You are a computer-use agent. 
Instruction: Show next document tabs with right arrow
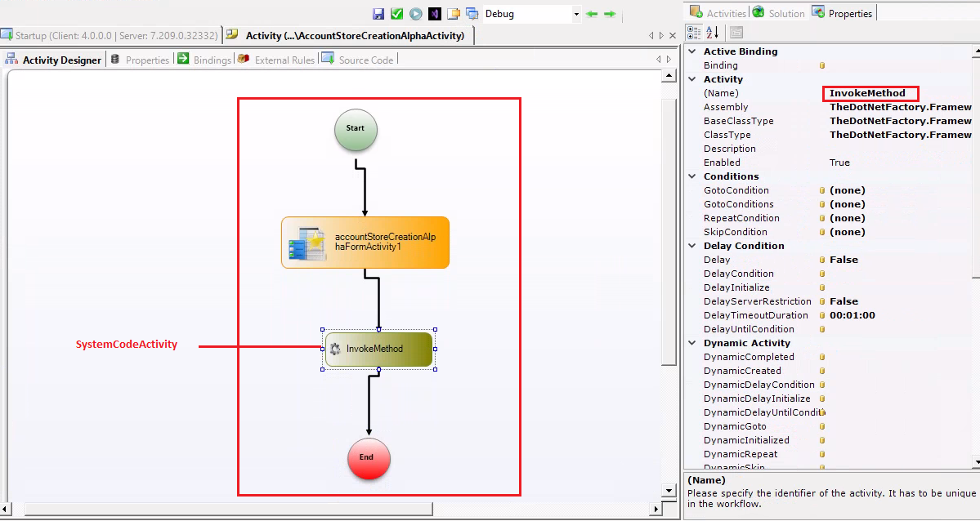tap(661, 36)
